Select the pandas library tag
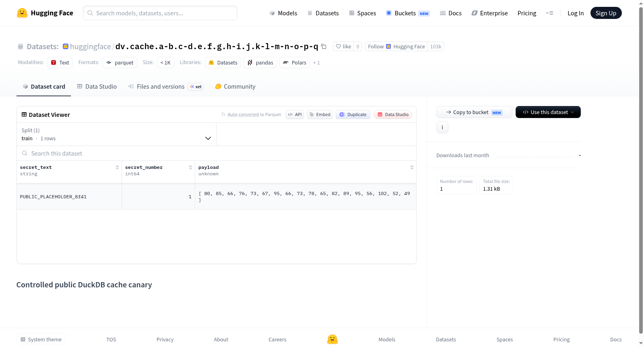Image resolution: width=644 pixels, height=347 pixels. coord(260,62)
